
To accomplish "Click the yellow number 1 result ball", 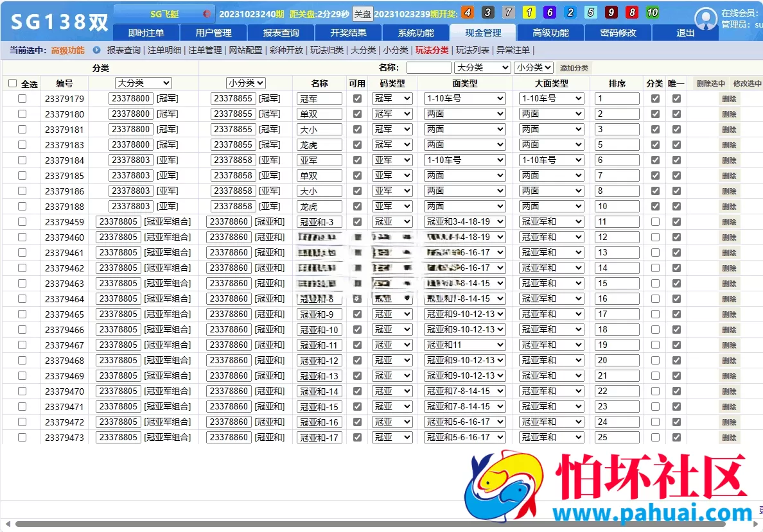I will point(529,13).
